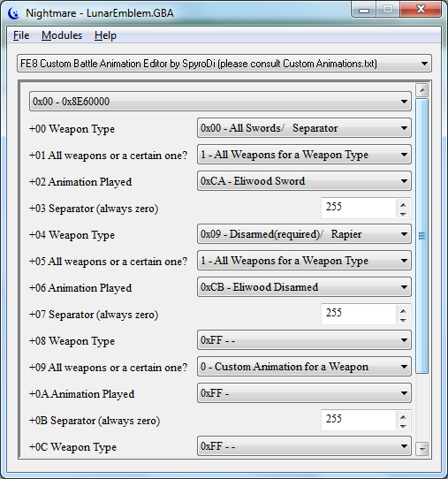Open the +08 Weapon Type 0xFF dropdown

(x=304, y=340)
